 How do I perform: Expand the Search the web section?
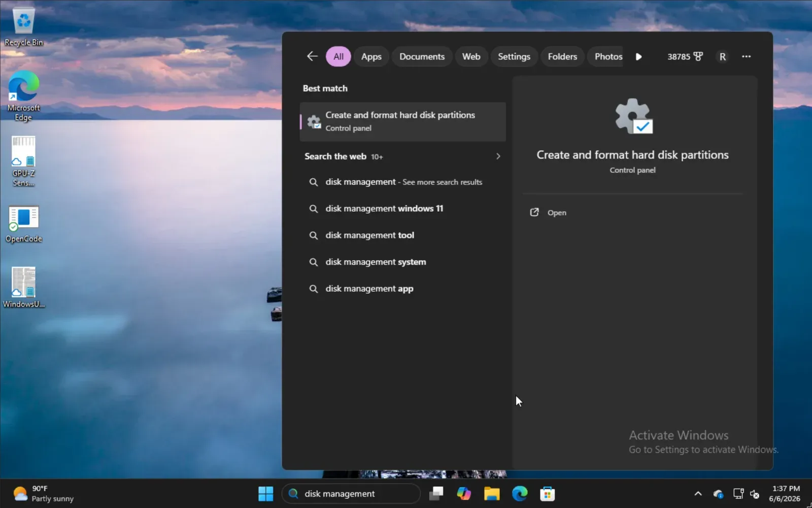coord(498,156)
